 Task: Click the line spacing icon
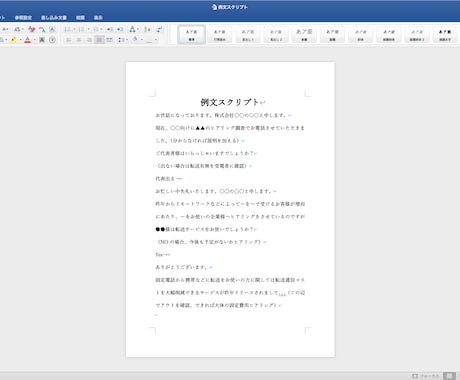pos(121,40)
